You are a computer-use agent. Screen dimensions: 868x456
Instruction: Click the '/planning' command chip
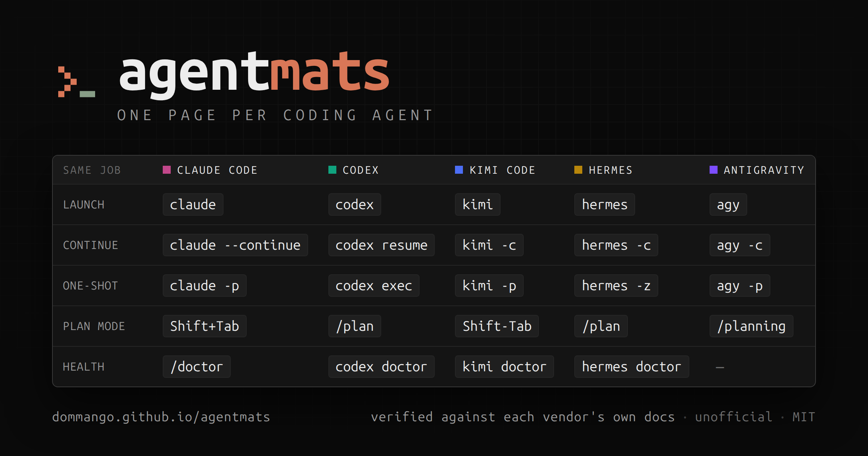752,326
